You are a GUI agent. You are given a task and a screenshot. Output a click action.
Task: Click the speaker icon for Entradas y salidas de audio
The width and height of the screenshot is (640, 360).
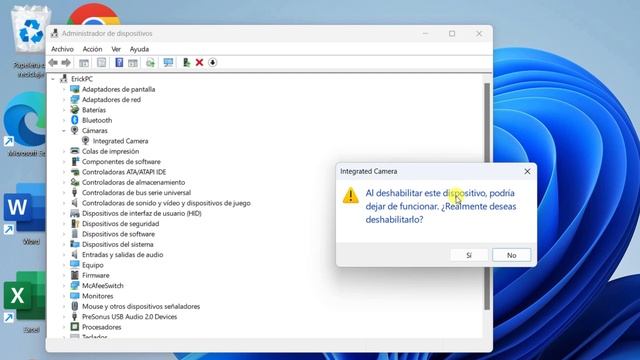[75, 254]
